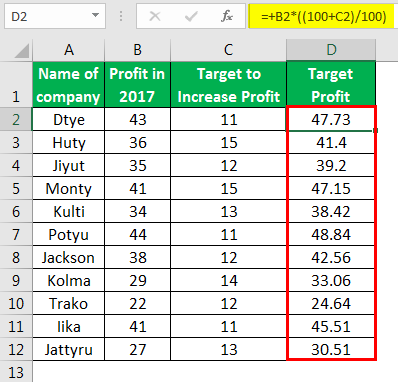398x382 pixels.
Task: Select profit value 35 for Jiyut
Action: (137, 165)
